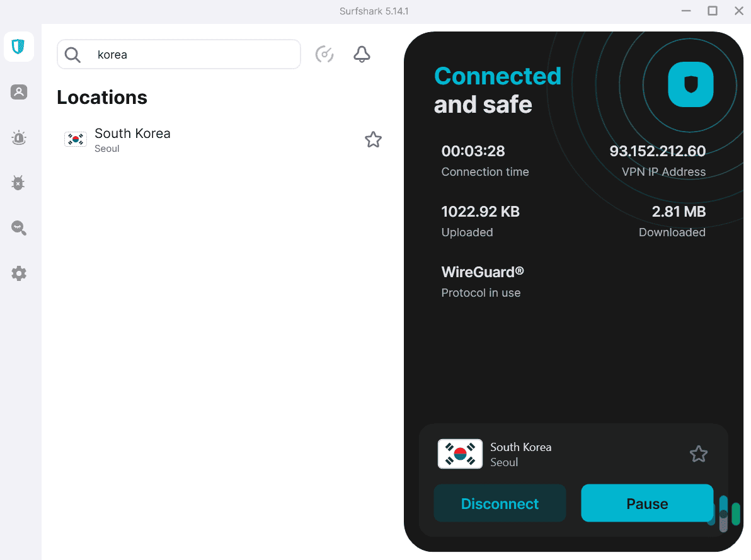Open the Surfshark Search feature
751x560 pixels.
click(x=18, y=227)
